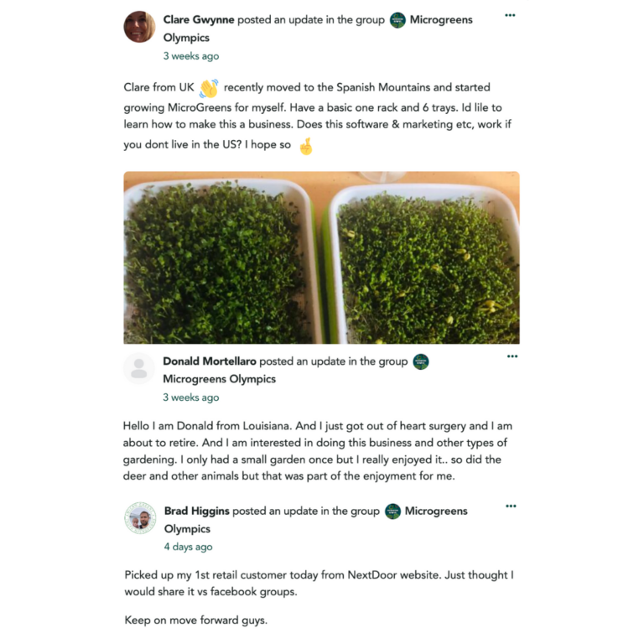
Task: Click group icon in Donald Mortellaro's post header
Action: [421, 362]
